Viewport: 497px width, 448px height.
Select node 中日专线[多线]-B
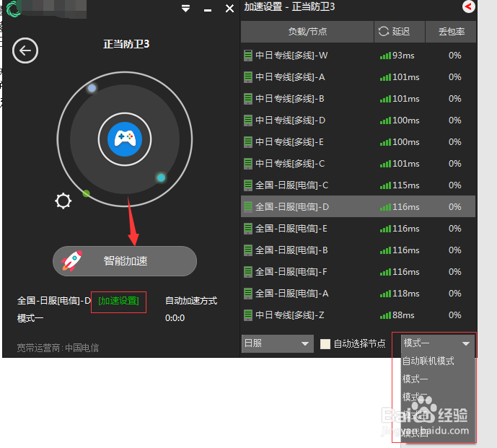click(x=359, y=99)
